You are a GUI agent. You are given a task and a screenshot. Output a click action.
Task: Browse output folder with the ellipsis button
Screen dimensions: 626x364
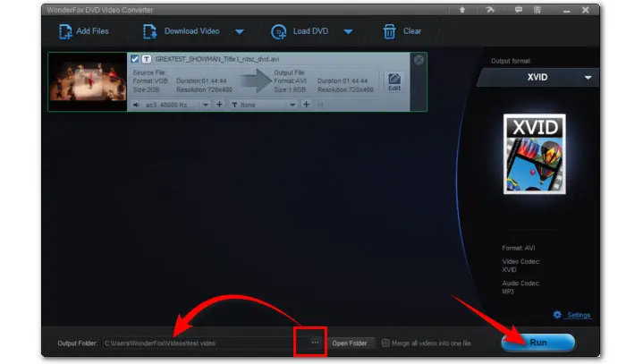point(315,343)
